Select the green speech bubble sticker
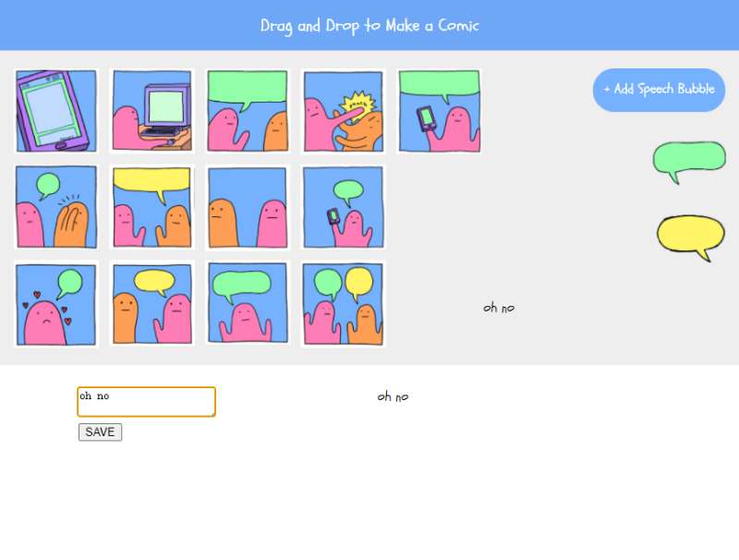Viewport: 739px width, 560px height. [689, 162]
